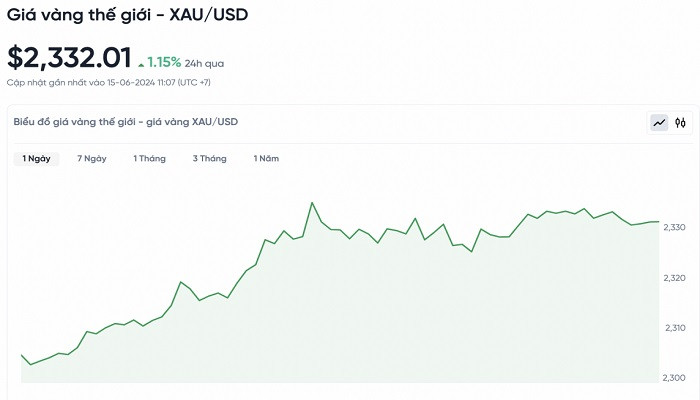
Task: Click the $2,332.01 gold price
Action: [x=68, y=58]
